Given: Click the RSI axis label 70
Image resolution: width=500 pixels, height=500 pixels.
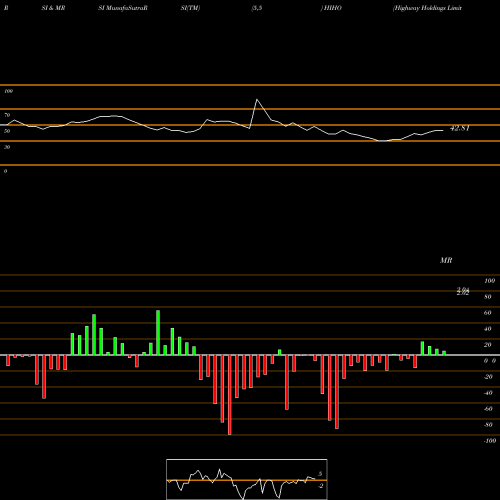Looking at the screenshot, I should coord(7,115).
